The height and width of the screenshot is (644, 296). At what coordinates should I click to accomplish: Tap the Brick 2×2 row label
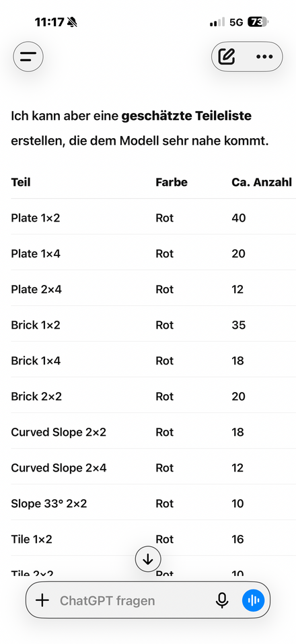click(x=36, y=396)
